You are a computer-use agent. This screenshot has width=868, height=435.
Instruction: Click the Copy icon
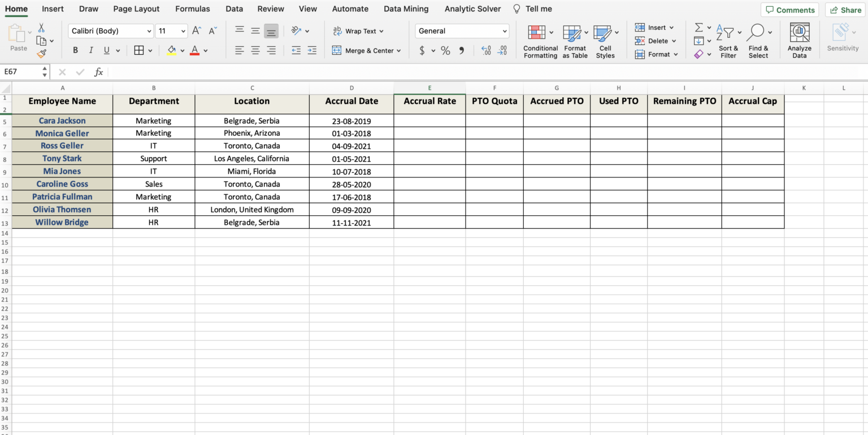point(41,41)
